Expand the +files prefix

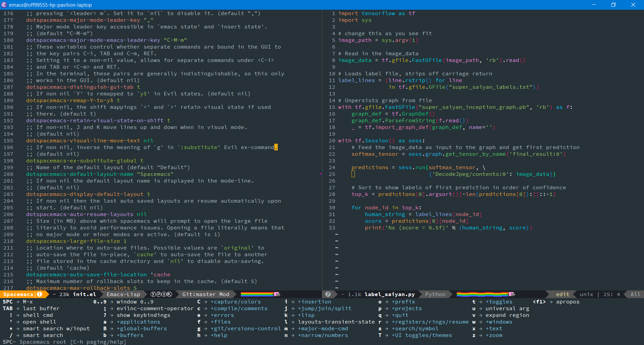tap(220, 322)
